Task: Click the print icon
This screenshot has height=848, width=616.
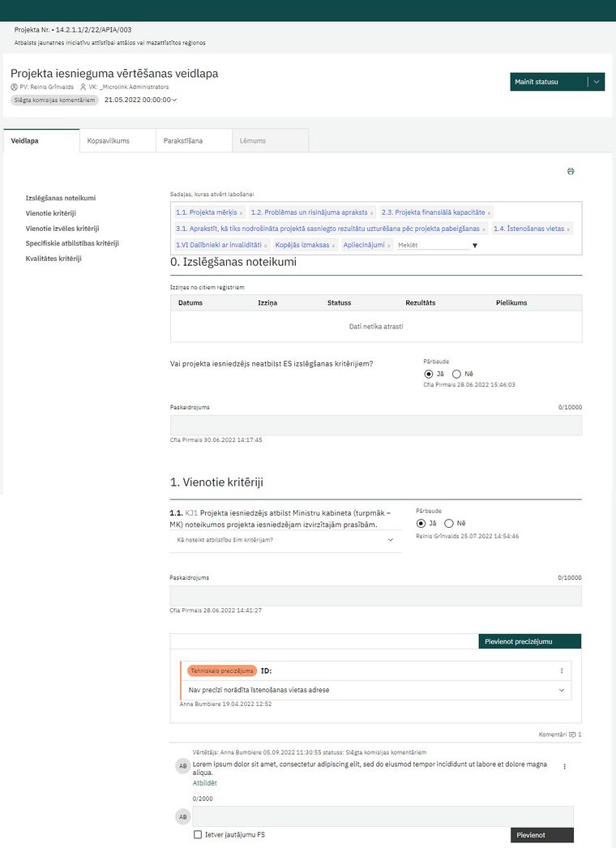Action: 571,171
